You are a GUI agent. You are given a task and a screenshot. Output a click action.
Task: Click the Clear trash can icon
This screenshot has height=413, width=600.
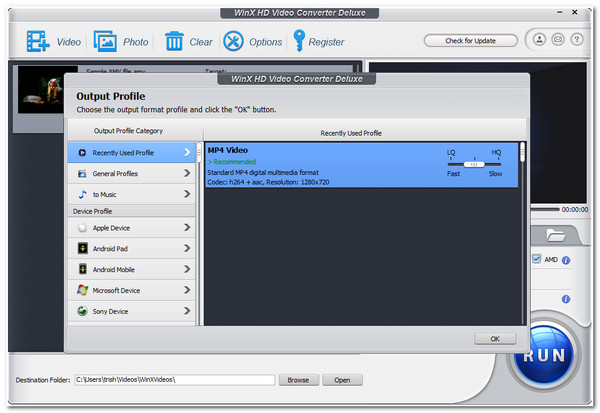tap(174, 41)
